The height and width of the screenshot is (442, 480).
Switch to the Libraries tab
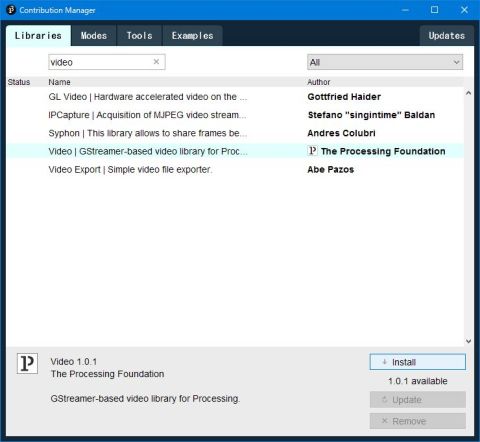tap(38, 36)
